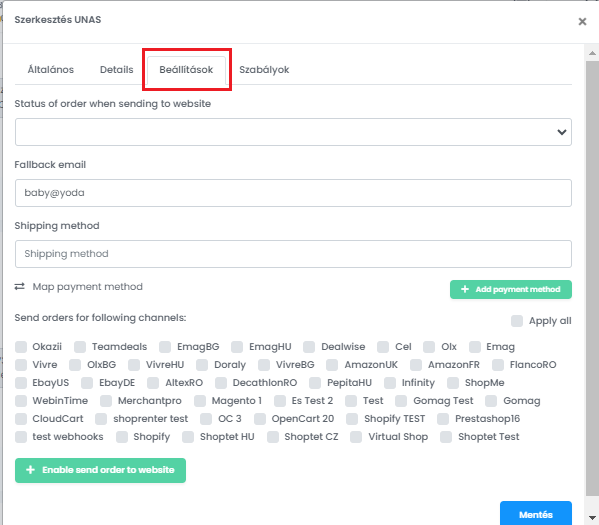Open the Szabályok tab

click(264, 70)
